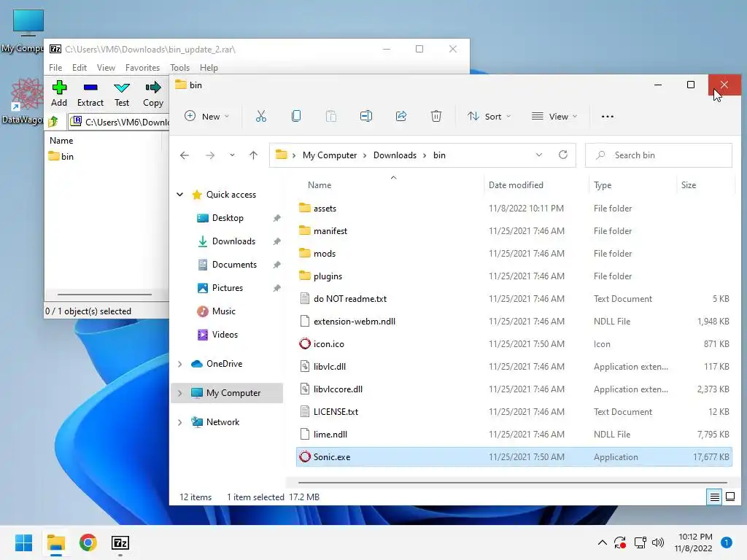Switch to details view in status bar
This screenshot has width=747, height=560.
(715, 497)
